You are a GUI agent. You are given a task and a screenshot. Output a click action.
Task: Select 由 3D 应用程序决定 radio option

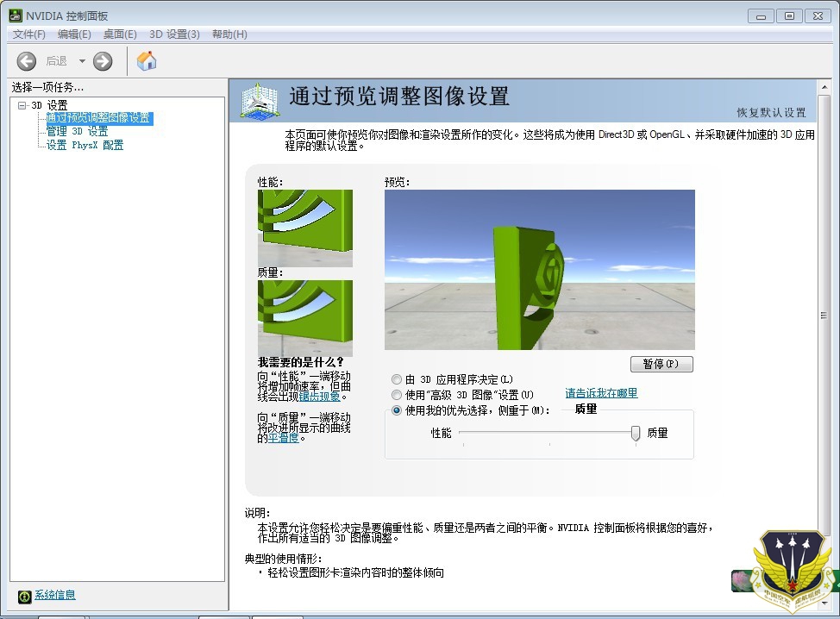point(397,379)
